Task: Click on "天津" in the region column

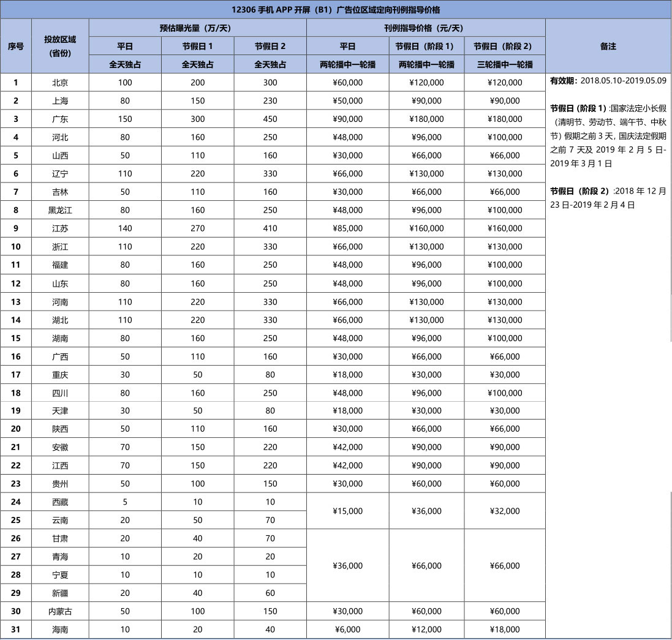Action: click(60, 410)
